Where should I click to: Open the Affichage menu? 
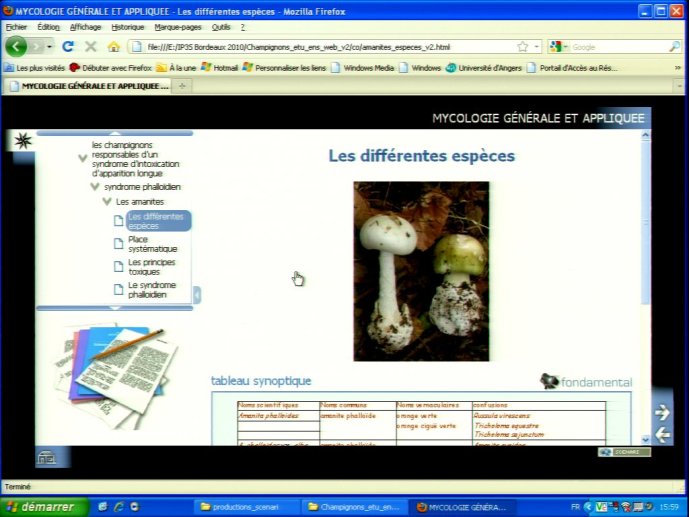85,27
